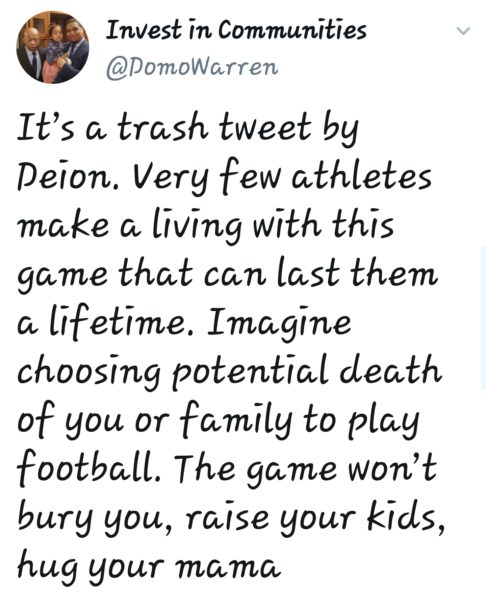Open the profile avatar of Invest in Communities
This screenshot has width=486, height=600.
pos(53,47)
